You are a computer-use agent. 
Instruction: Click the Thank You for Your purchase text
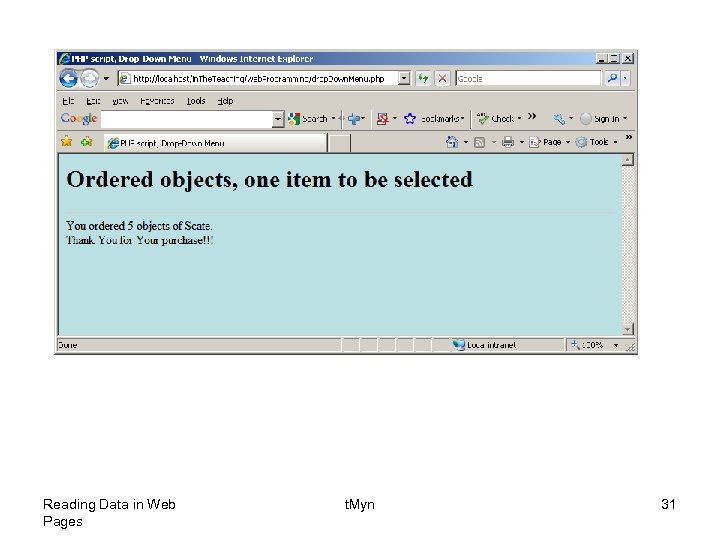pyautogui.click(x=140, y=240)
